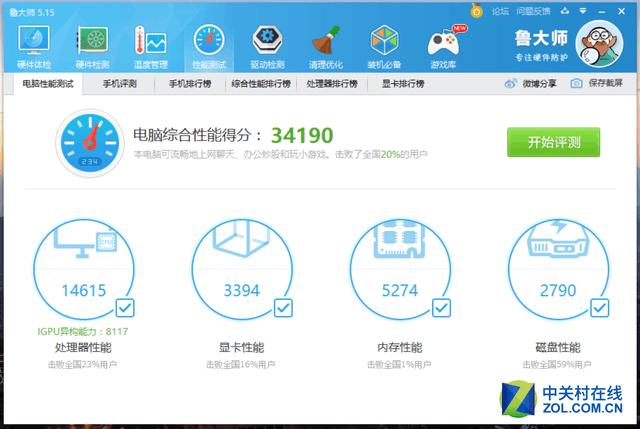Click the 鲁大师 mascot avatar
This screenshot has height=429, width=640.
tap(599, 44)
